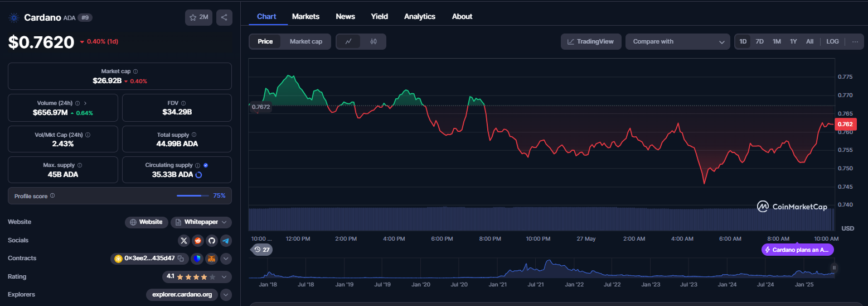868x306 pixels.
Task: Click the MetaMask fox icon in Contracts
Action: (x=212, y=259)
